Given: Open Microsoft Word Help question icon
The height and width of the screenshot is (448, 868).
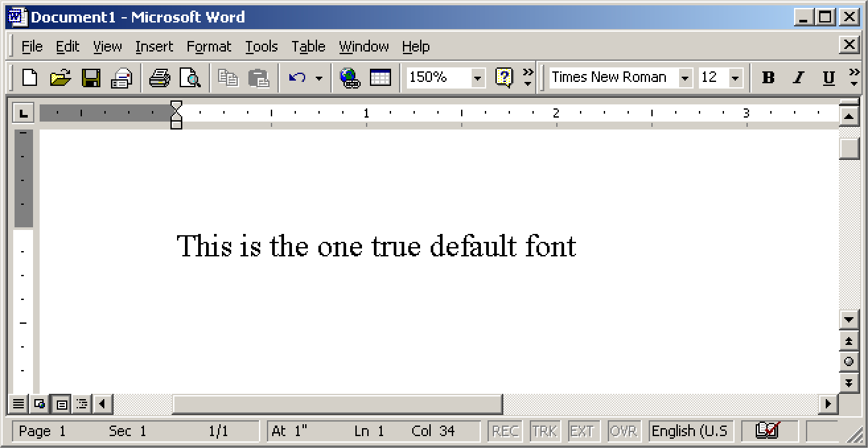Looking at the screenshot, I should coord(503,78).
